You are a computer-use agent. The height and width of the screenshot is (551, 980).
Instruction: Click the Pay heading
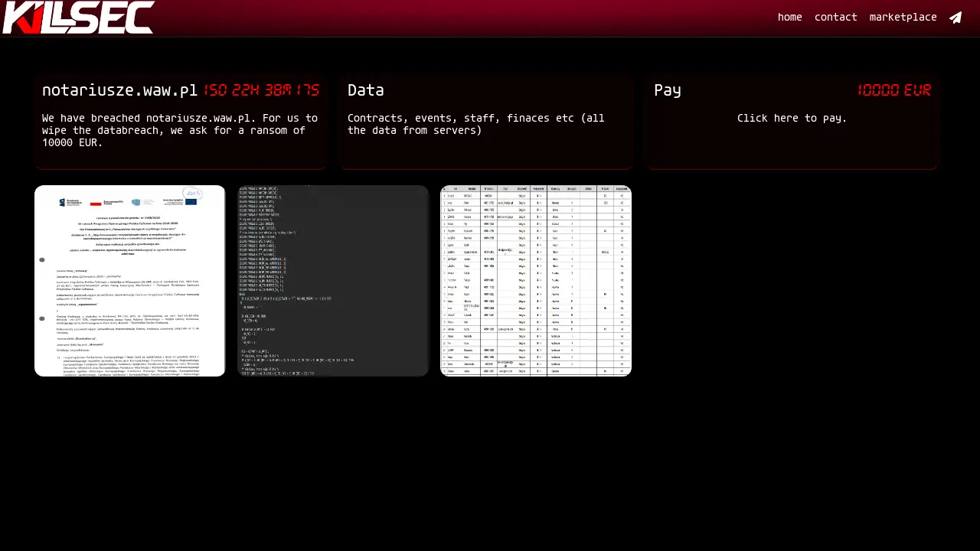pyautogui.click(x=667, y=90)
